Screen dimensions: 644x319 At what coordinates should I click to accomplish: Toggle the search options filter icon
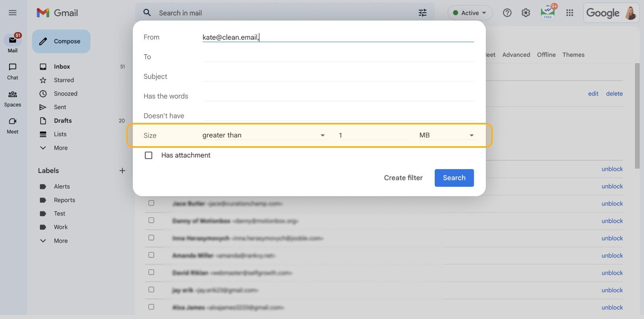(423, 13)
